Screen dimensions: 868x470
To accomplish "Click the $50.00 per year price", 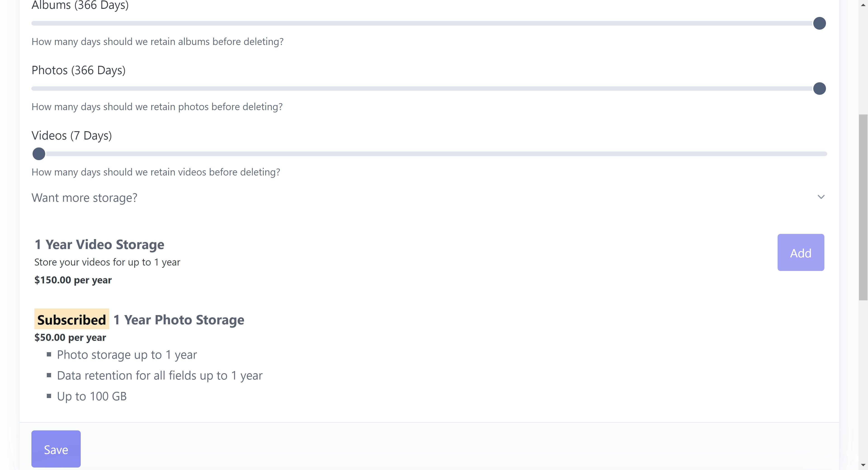I will [70, 337].
